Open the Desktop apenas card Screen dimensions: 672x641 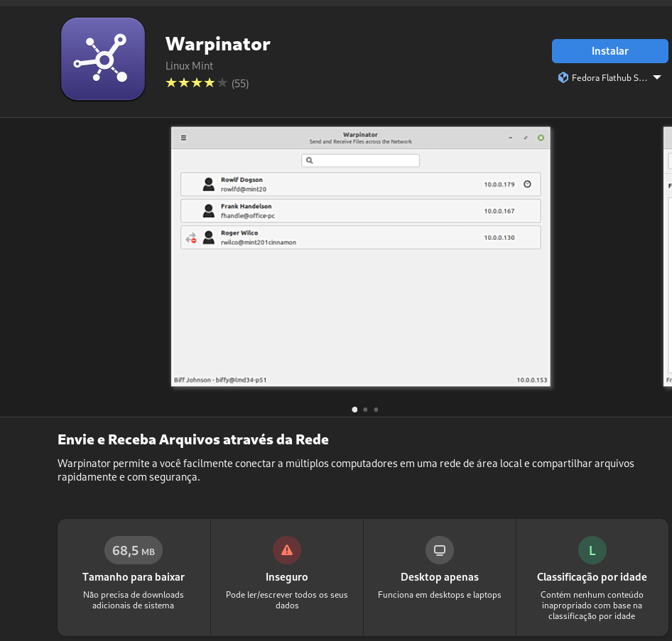[440, 577]
